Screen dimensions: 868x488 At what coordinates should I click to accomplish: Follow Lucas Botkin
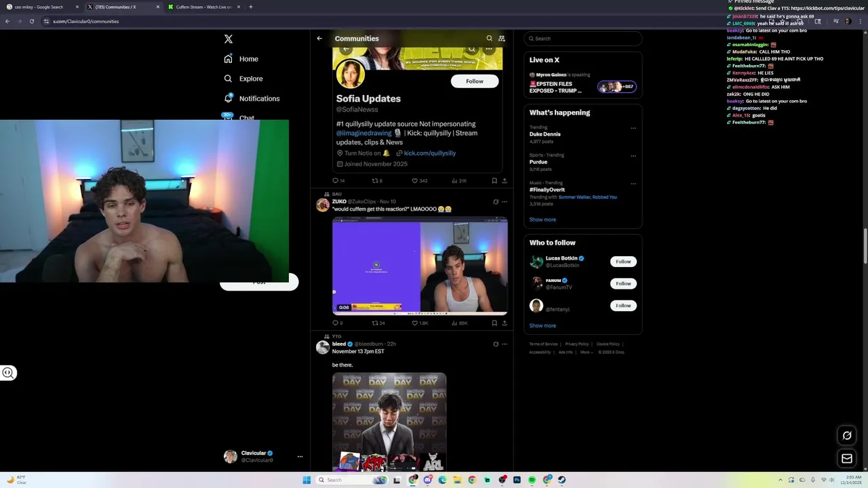coord(623,262)
